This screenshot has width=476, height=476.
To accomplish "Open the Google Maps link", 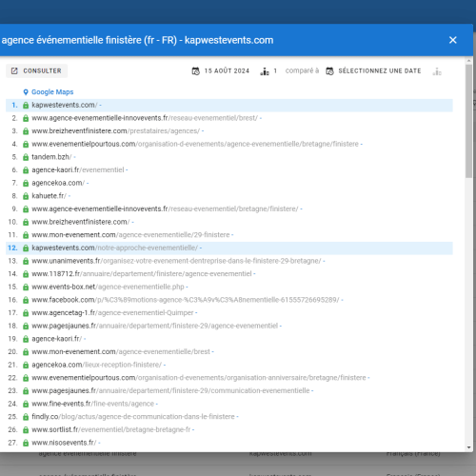I will [x=52, y=92].
